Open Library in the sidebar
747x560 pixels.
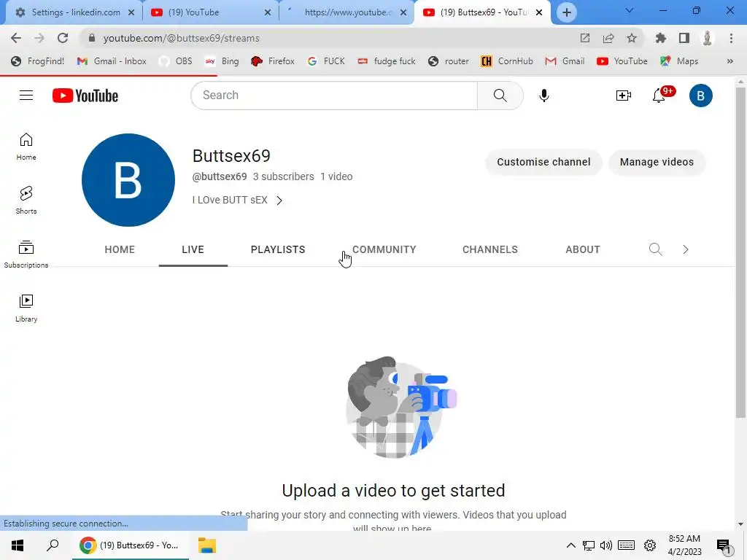pyautogui.click(x=26, y=308)
